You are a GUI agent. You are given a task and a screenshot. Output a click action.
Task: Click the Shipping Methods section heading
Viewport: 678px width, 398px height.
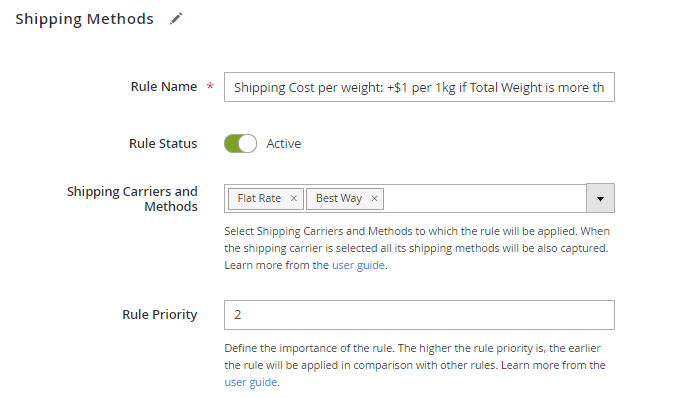coord(84,19)
